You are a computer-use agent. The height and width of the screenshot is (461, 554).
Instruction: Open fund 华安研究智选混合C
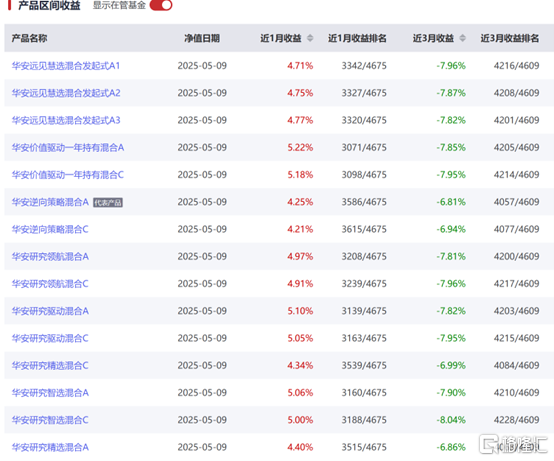coord(50,420)
